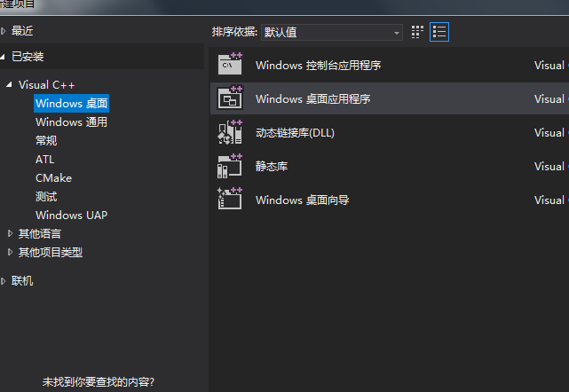Select the 动态链接库(DLL) template icon
The width and height of the screenshot is (569, 392).
[x=230, y=132]
